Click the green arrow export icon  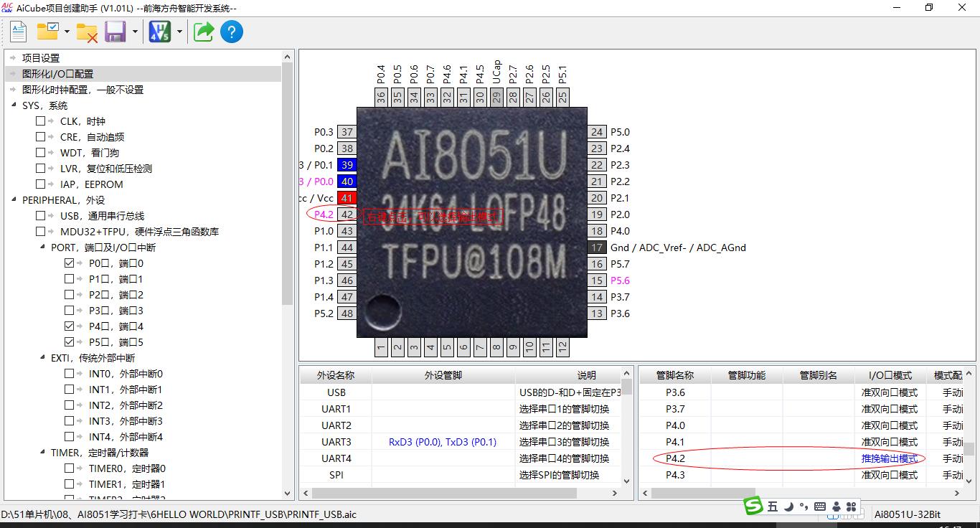click(x=204, y=32)
